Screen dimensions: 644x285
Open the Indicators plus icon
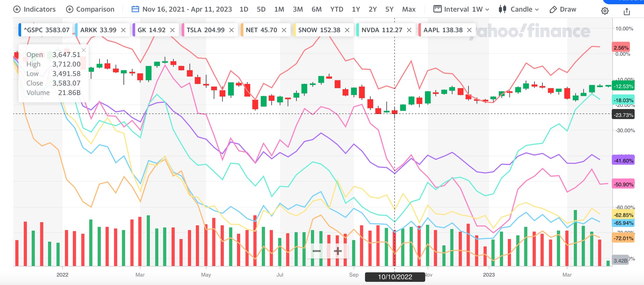17,9
